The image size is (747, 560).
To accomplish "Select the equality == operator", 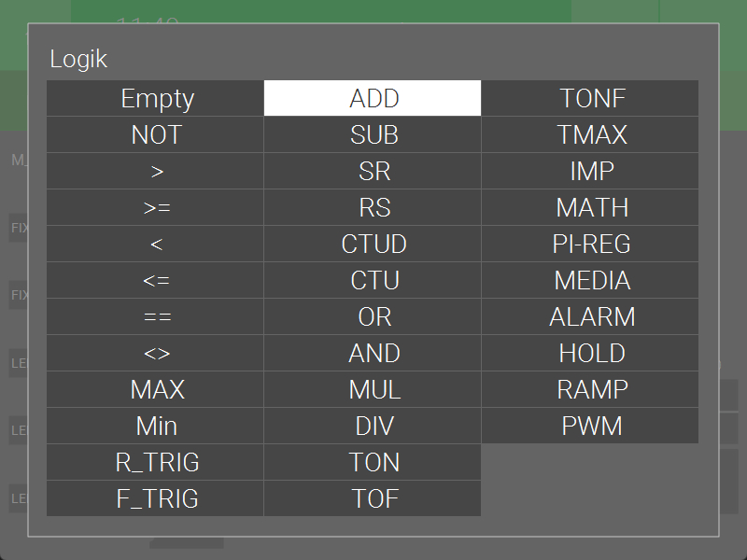I will click(156, 316).
